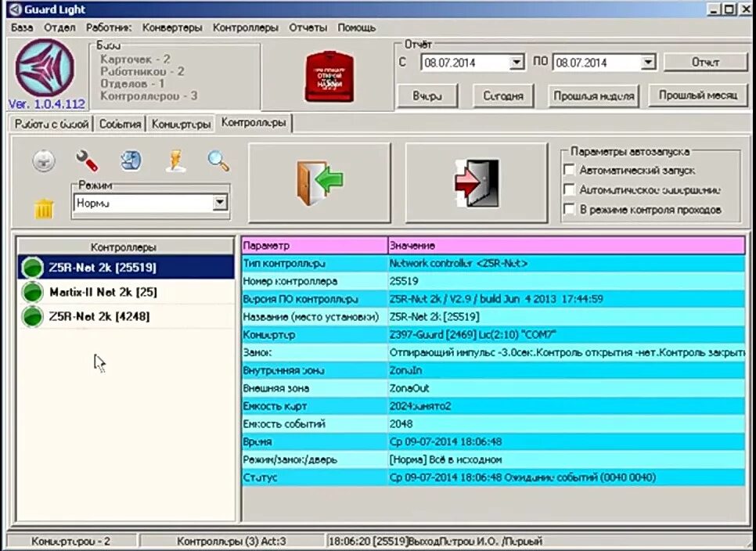Select controller Z5R-Net 2k [4248] row
This screenshot has width=756, height=551.
126,317
